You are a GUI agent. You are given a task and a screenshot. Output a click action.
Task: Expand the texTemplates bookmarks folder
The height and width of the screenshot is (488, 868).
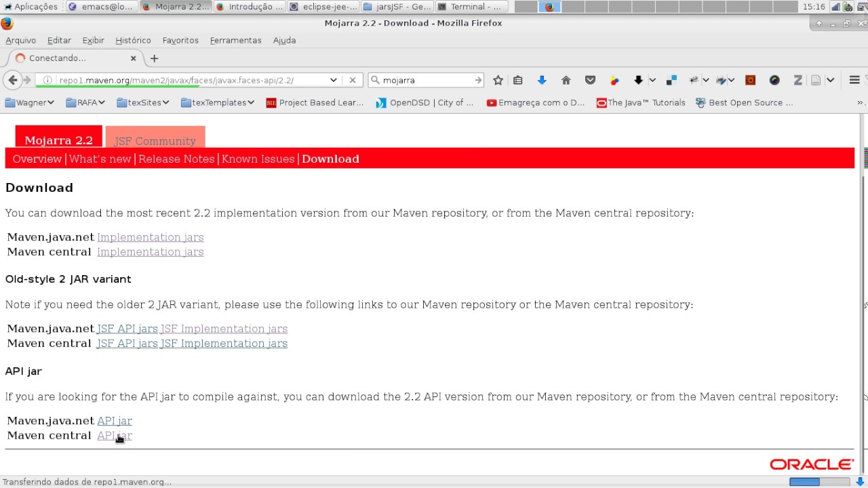coord(218,103)
